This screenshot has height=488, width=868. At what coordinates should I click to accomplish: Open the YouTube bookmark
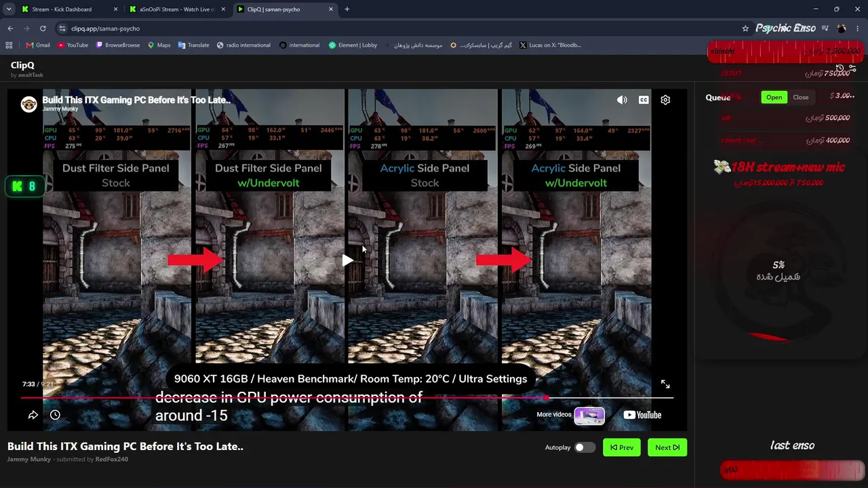pos(73,45)
